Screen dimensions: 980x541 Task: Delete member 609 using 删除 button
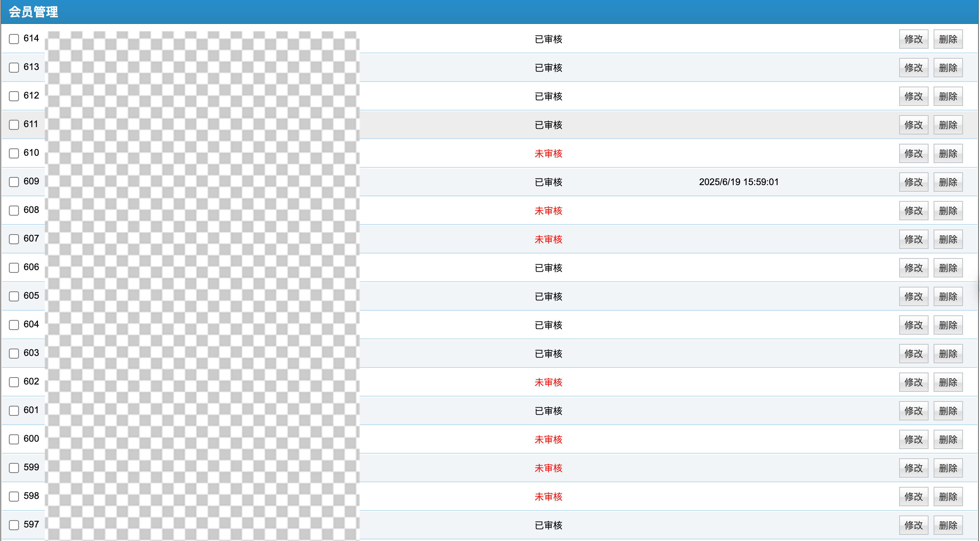pos(948,182)
